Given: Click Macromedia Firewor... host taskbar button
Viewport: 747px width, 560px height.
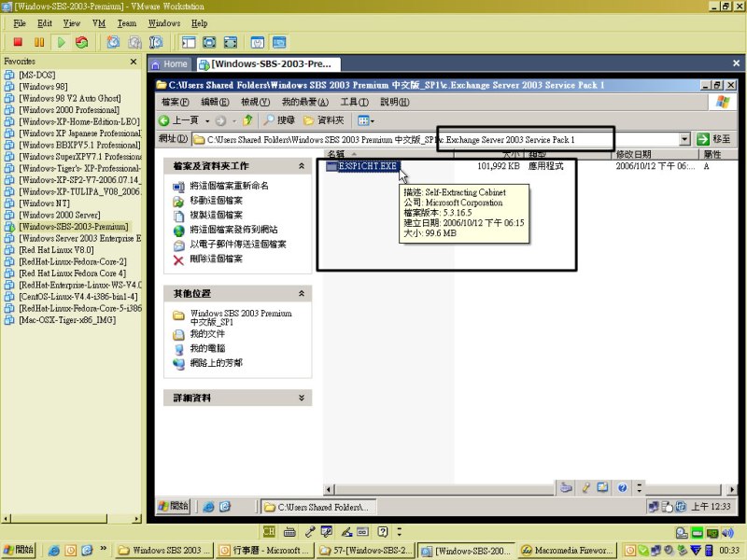Looking at the screenshot, I should [568, 550].
